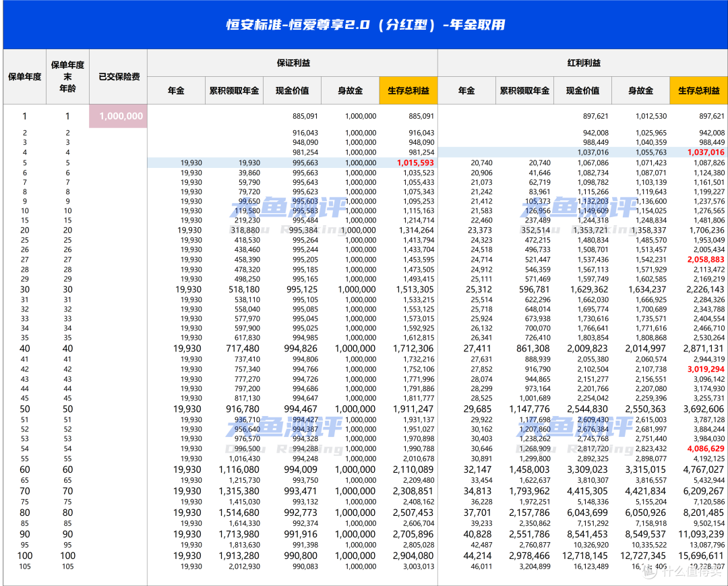The height and width of the screenshot is (586, 728).
Task: Select 现金价值 header under 保证利益
Action: point(292,90)
